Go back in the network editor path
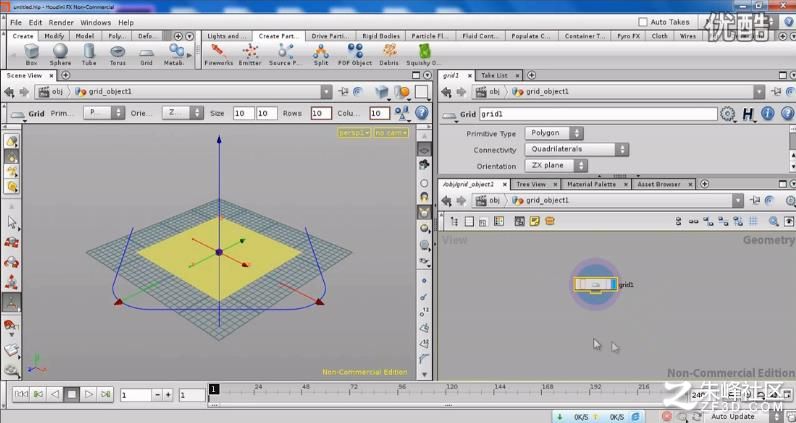796x423 pixels. (446, 201)
